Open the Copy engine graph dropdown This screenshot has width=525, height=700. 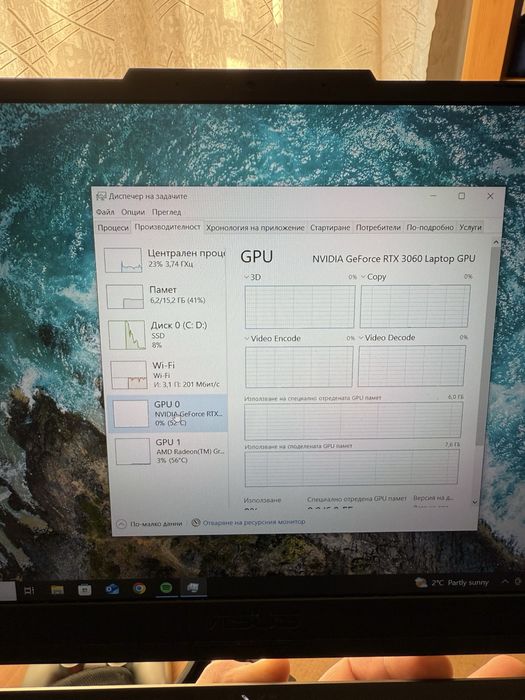[x=374, y=277]
